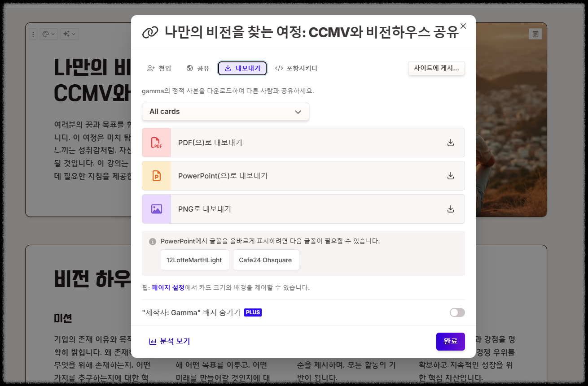Click the red PDF file icon
The height and width of the screenshot is (386, 588).
point(156,143)
